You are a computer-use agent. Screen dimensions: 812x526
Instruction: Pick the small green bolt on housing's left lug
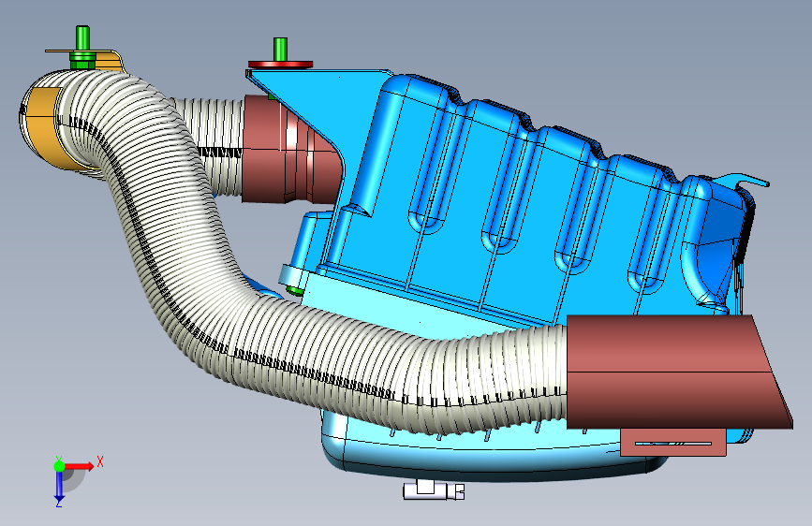pos(295,290)
